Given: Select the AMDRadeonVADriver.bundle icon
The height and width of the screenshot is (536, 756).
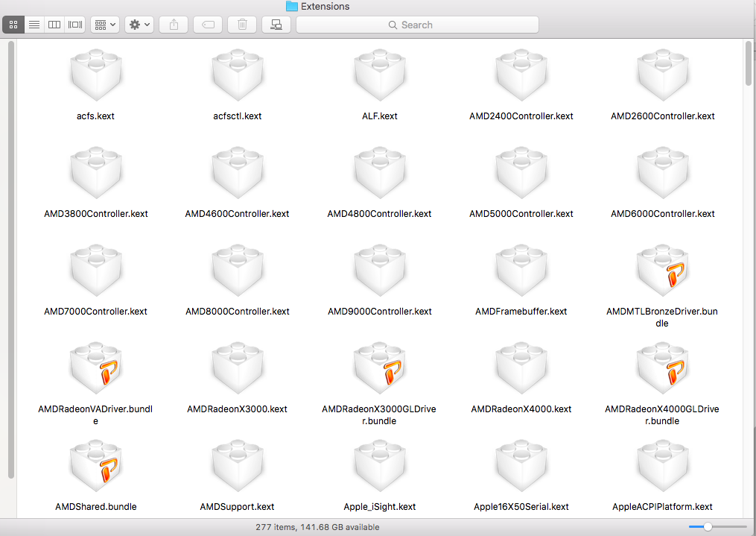Looking at the screenshot, I should 96,368.
